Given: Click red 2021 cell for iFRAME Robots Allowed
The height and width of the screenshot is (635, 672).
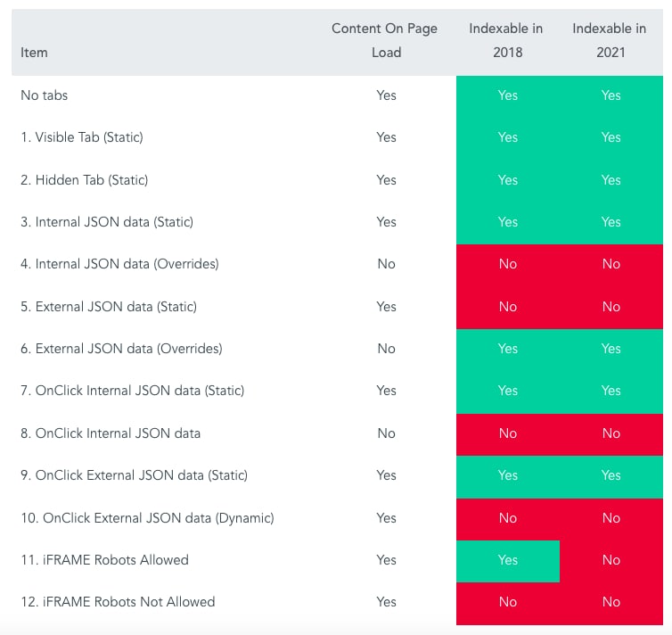Looking at the screenshot, I should point(611,560).
